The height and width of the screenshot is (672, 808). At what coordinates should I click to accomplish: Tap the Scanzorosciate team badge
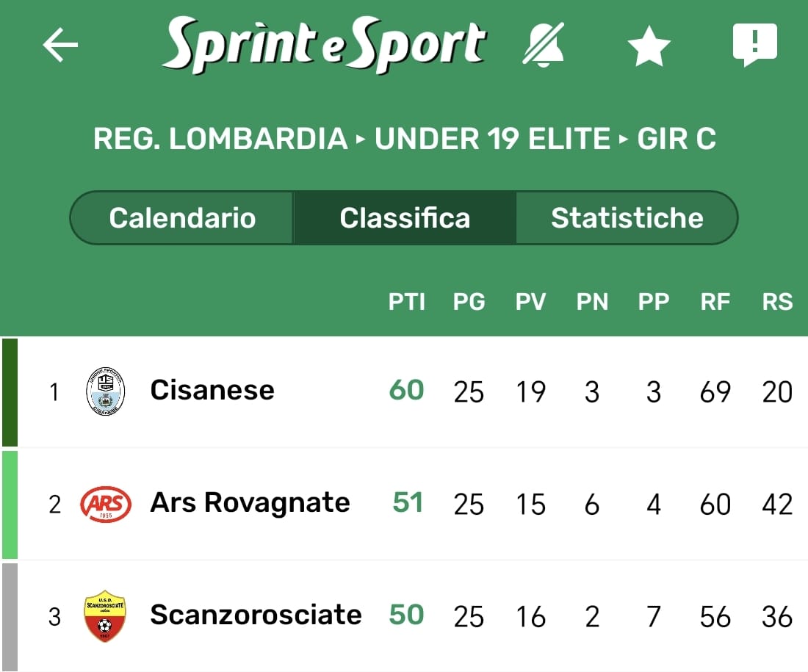(x=105, y=615)
